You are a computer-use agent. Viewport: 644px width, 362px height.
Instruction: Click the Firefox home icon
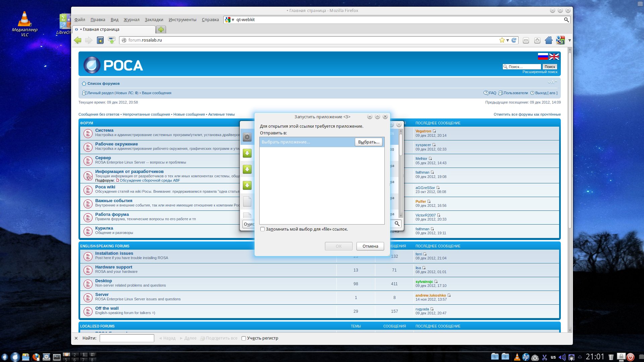(x=549, y=40)
